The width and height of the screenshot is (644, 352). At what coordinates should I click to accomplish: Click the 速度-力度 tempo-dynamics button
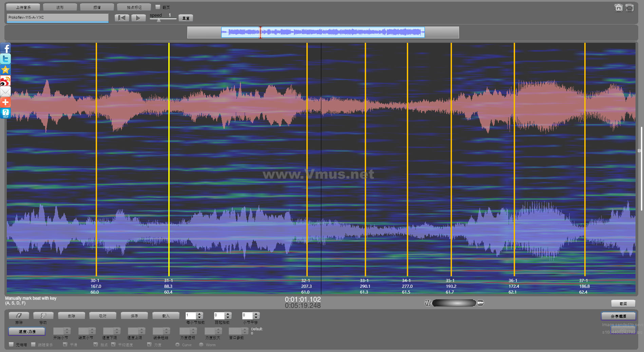(27, 332)
